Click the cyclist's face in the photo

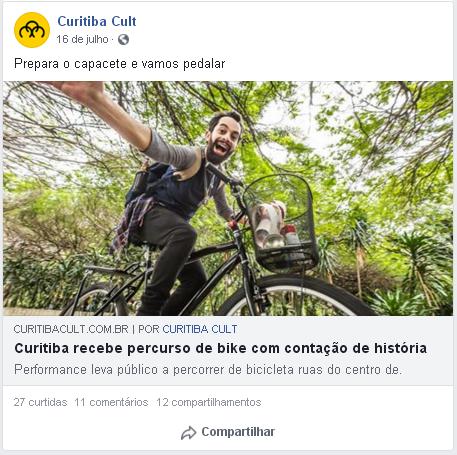click(x=223, y=138)
